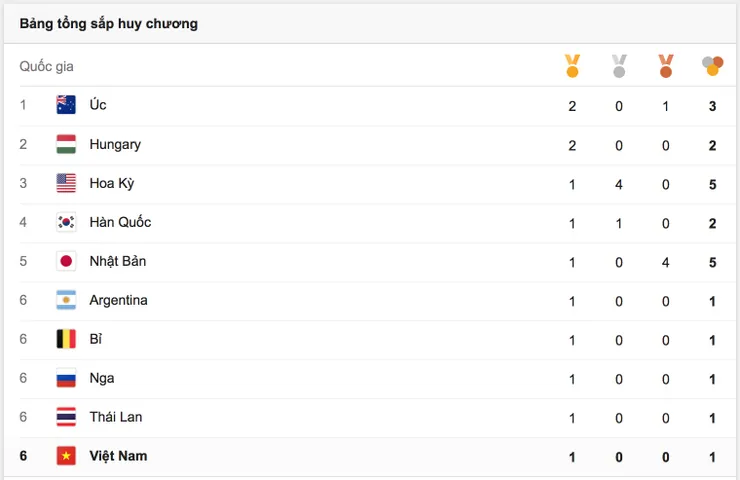Click the Thailand flag icon
Screen dimensions: 740x480
point(66,417)
